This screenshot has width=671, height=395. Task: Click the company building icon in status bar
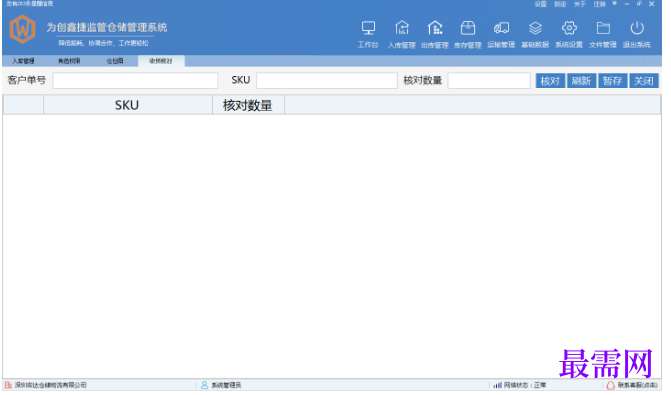(8, 385)
